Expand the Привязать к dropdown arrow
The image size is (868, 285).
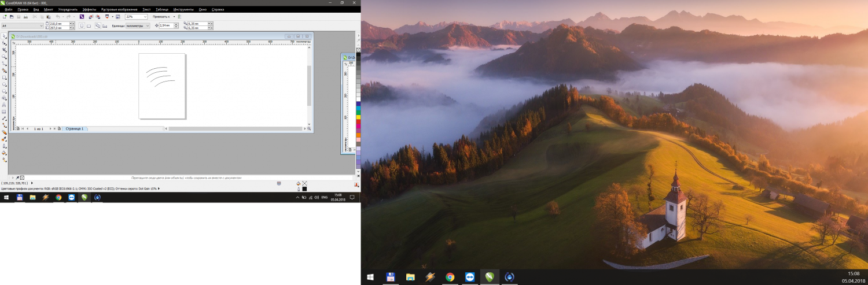click(x=174, y=17)
